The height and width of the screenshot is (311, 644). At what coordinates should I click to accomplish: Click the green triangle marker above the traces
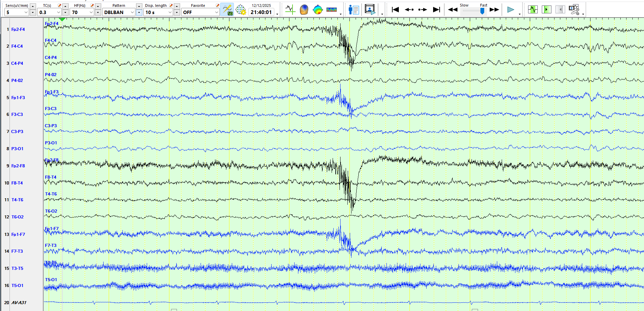coord(62,20)
